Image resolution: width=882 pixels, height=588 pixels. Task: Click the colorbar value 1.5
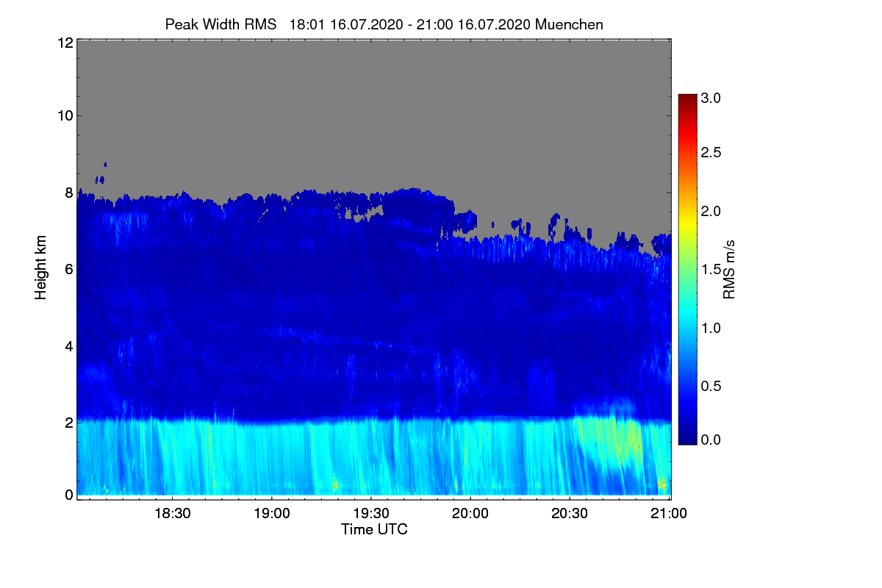711,269
